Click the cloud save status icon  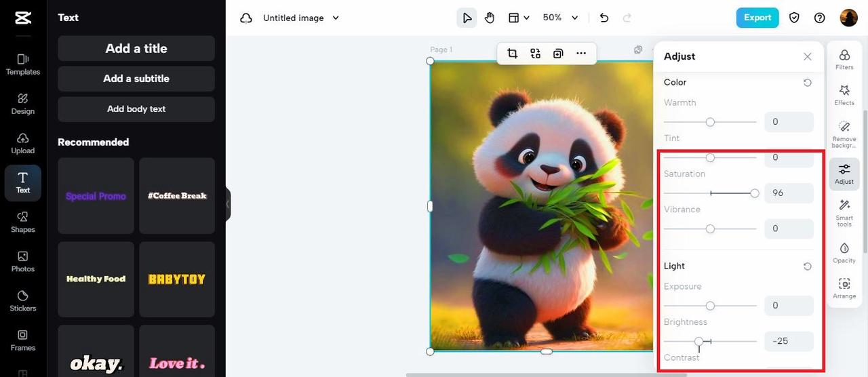point(246,18)
